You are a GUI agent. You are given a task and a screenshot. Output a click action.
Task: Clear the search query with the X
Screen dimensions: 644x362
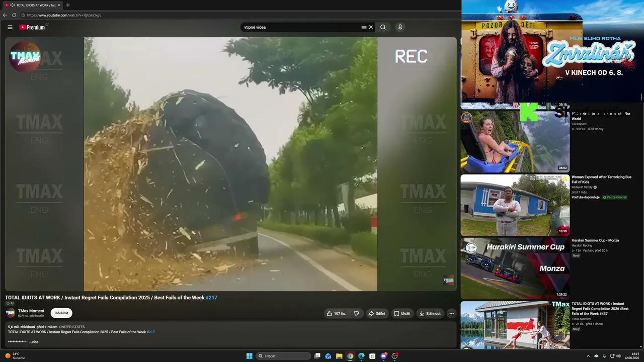click(371, 27)
